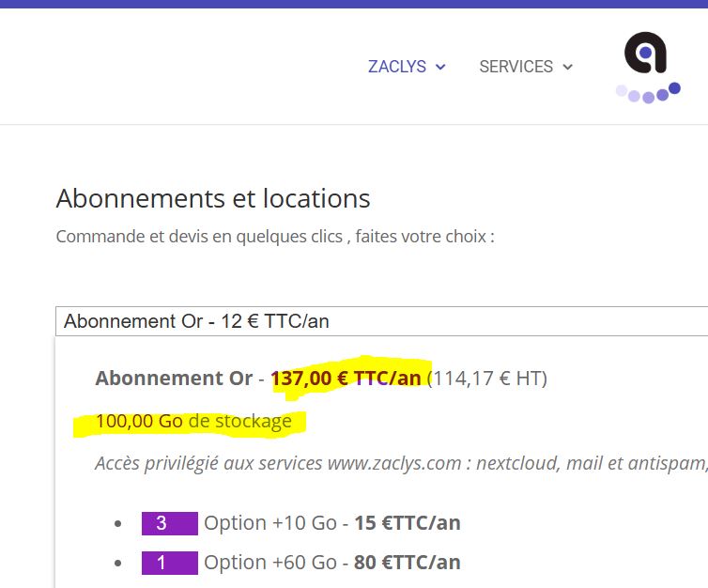708x588 pixels.
Task: Click quantity field for Option +10 Go
Action: [x=169, y=523]
